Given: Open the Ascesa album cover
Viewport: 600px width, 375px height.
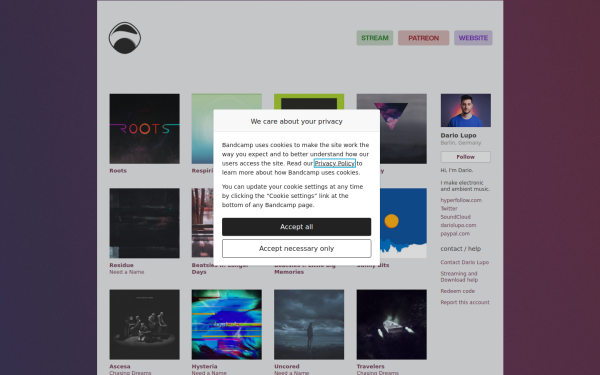Looking at the screenshot, I should tap(144, 324).
